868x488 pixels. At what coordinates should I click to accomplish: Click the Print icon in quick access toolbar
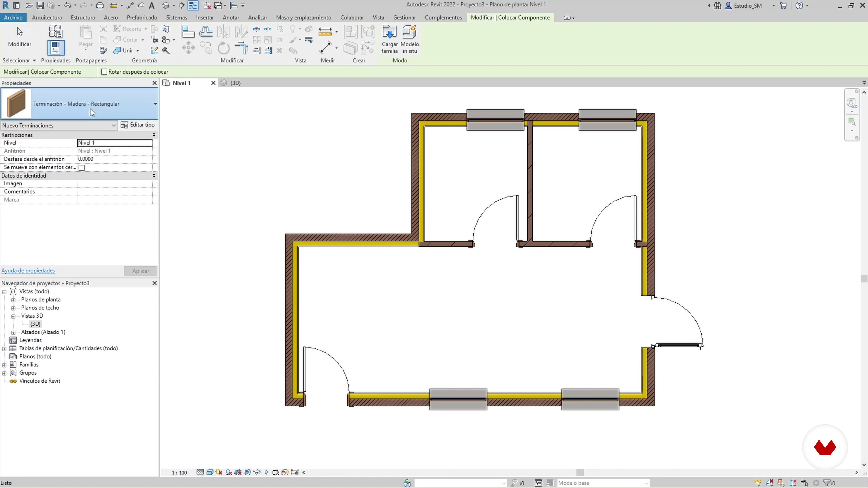click(x=100, y=5)
